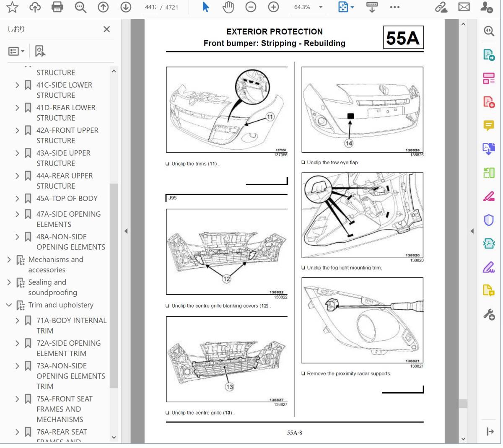Go to 47A-SIDE OPENING ELEMENTS
The height and width of the screenshot is (448, 503).
pos(68,219)
